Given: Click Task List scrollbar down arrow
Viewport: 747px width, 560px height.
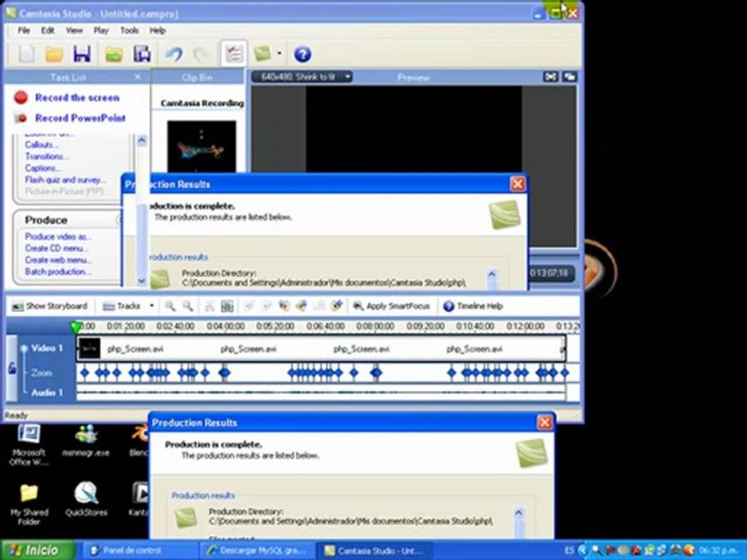Looking at the screenshot, I should [142, 281].
